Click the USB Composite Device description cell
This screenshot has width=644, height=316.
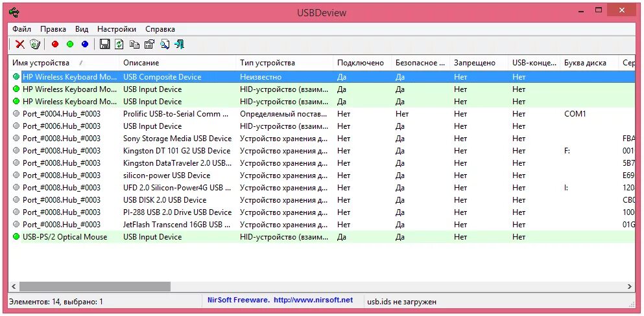point(162,76)
